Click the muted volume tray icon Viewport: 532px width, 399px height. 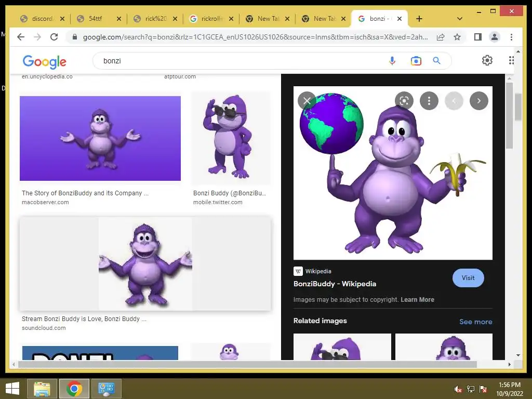pos(458,389)
